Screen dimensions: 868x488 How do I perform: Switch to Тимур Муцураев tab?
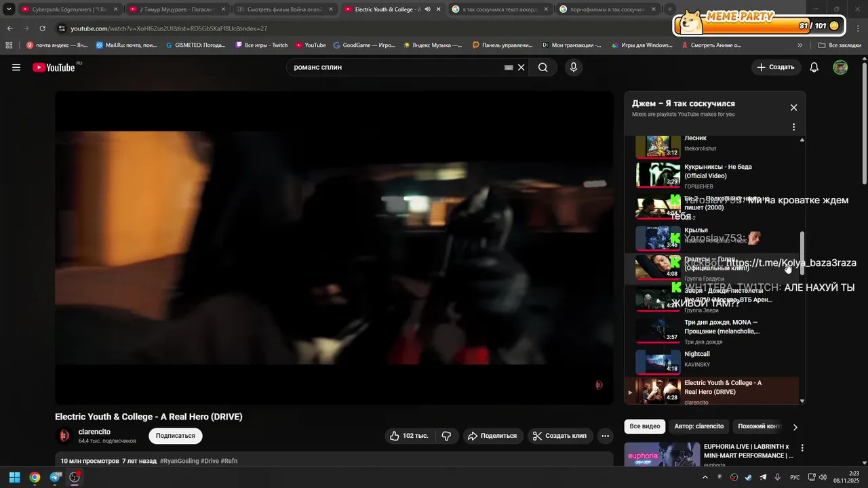tap(177, 9)
